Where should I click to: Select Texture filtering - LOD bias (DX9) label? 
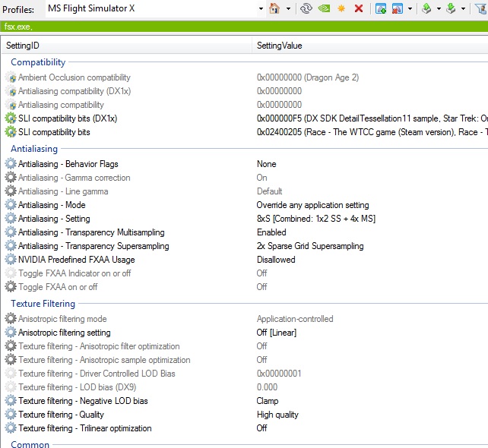(78, 387)
